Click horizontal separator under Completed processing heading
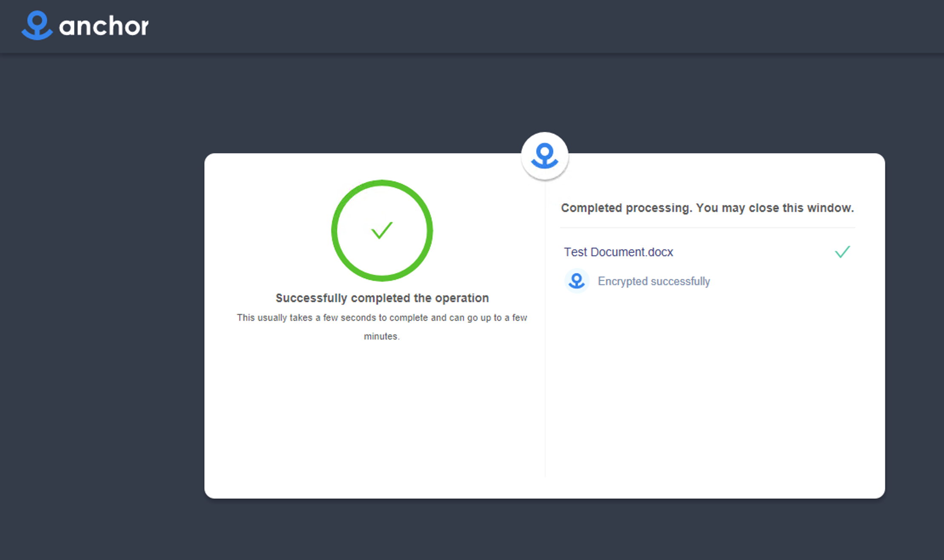944x560 pixels. point(707,228)
